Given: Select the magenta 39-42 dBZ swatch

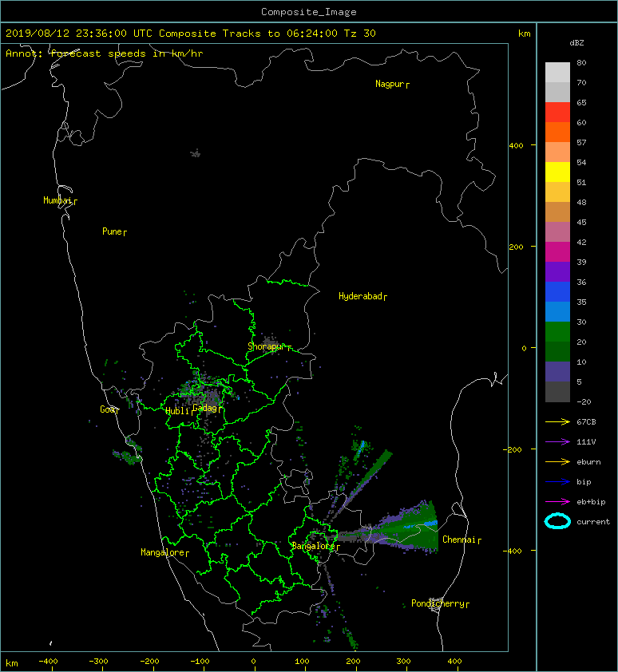Looking at the screenshot, I should pos(557,252).
